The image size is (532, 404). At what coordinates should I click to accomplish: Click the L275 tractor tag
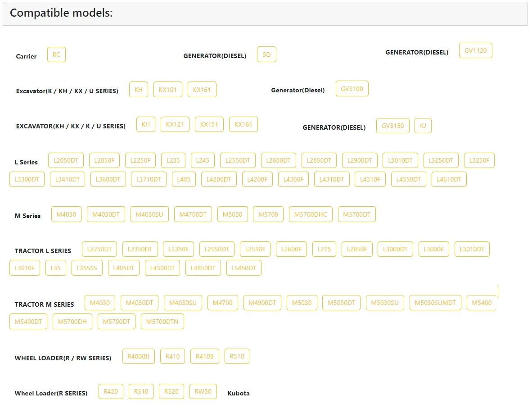click(x=324, y=250)
